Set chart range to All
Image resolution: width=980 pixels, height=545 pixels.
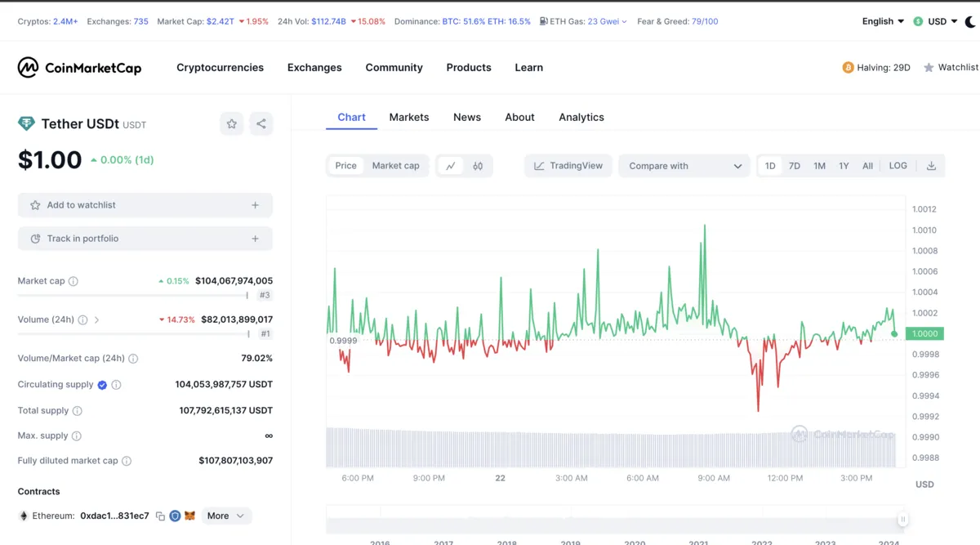[x=867, y=166]
